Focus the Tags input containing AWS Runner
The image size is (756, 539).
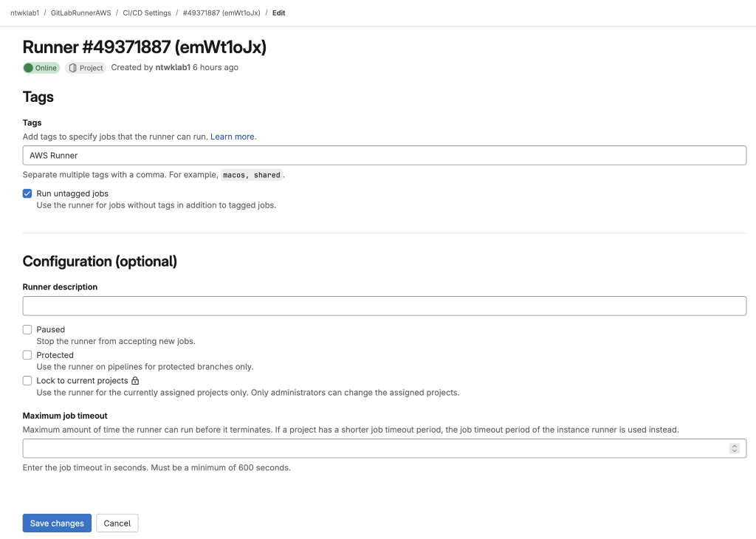pyautogui.click(x=384, y=156)
